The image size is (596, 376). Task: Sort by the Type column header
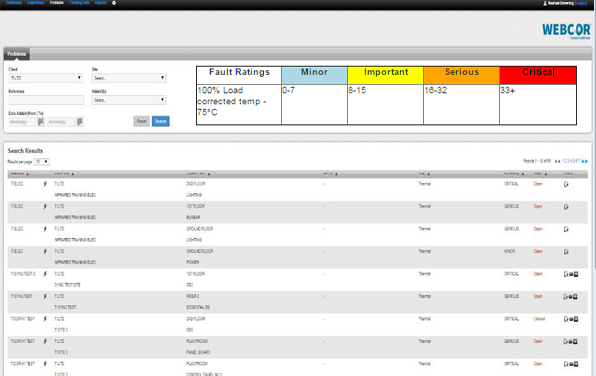424,174
